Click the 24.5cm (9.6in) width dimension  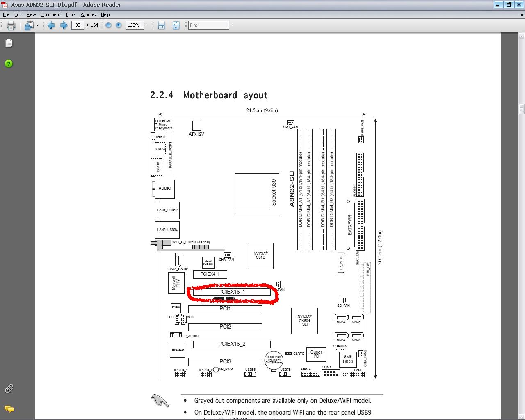point(262,110)
